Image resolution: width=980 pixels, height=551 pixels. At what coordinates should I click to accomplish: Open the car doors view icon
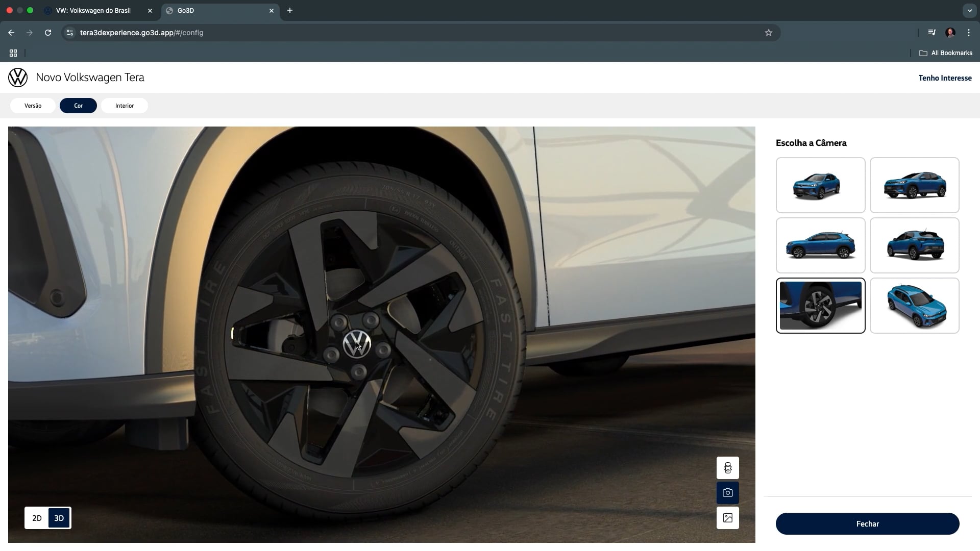point(727,468)
